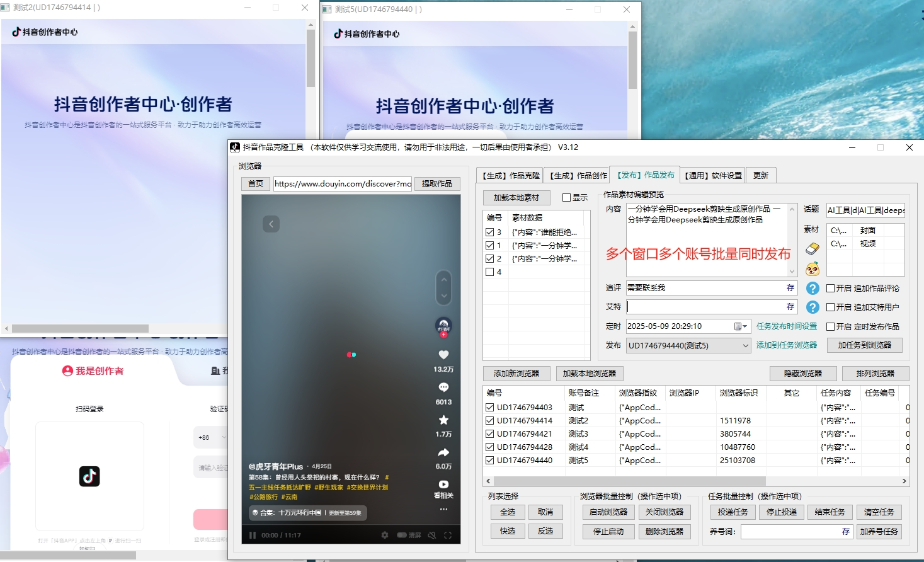This screenshot has width=924, height=562.
Task: Open the emoji picker icon
Action: point(813,270)
